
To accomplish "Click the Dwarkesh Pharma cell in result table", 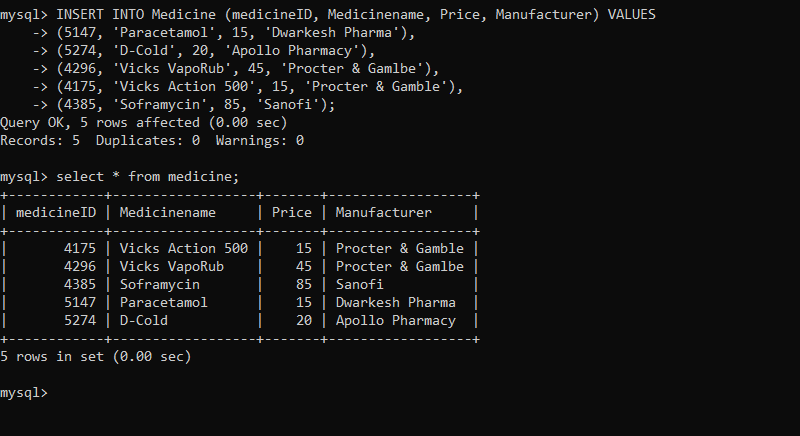I will 396,302.
